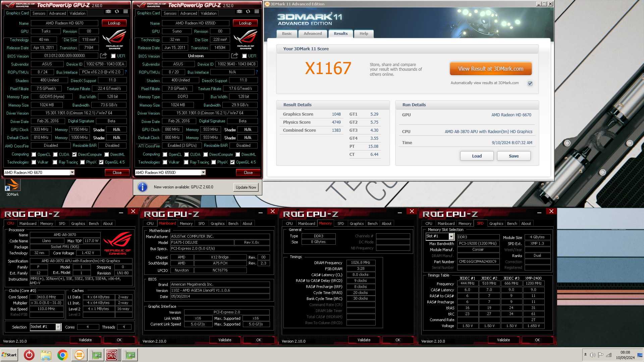Open the 3DMark desktop shortcut icon
The height and width of the screenshot is (362, 644).
click(13, 188)
